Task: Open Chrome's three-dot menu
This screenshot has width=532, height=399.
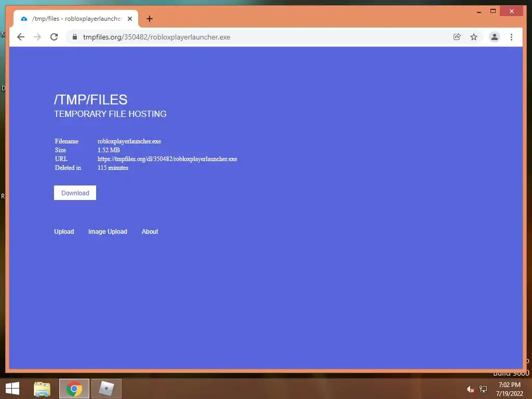Action: tap(511, 37)
